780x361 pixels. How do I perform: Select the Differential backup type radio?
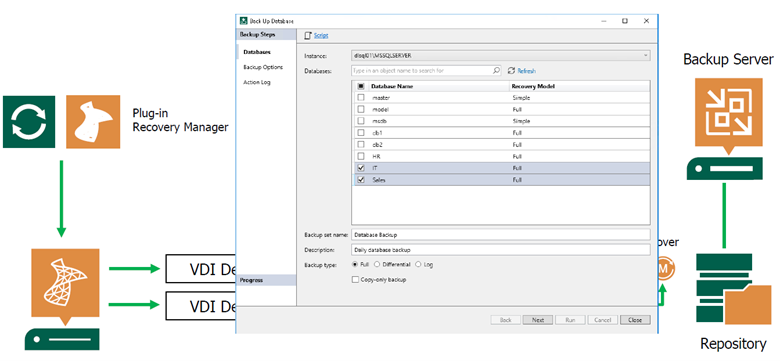377,265
